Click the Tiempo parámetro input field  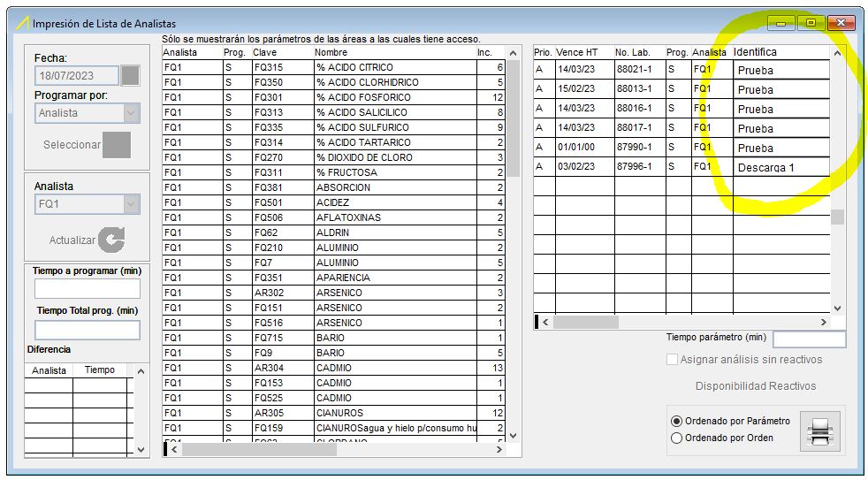click(x=810, y=339)
